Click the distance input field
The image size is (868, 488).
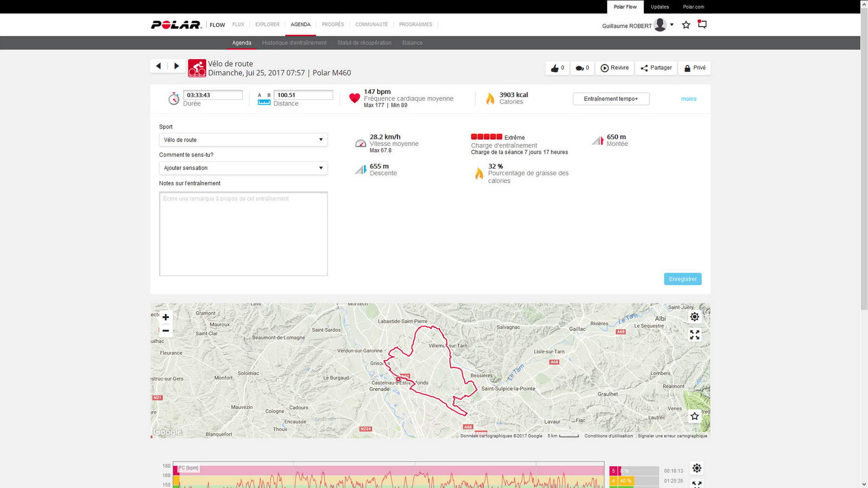click(x=303, y=95)
